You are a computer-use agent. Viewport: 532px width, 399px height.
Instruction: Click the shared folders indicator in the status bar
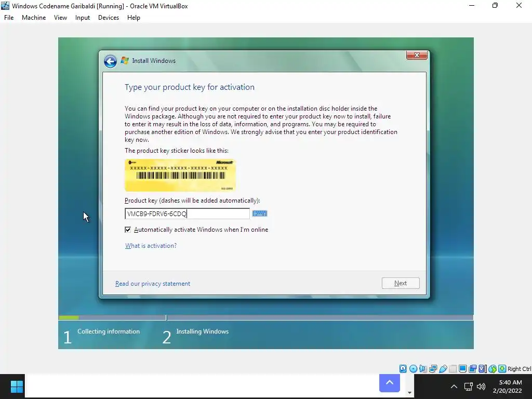(453, 368)
